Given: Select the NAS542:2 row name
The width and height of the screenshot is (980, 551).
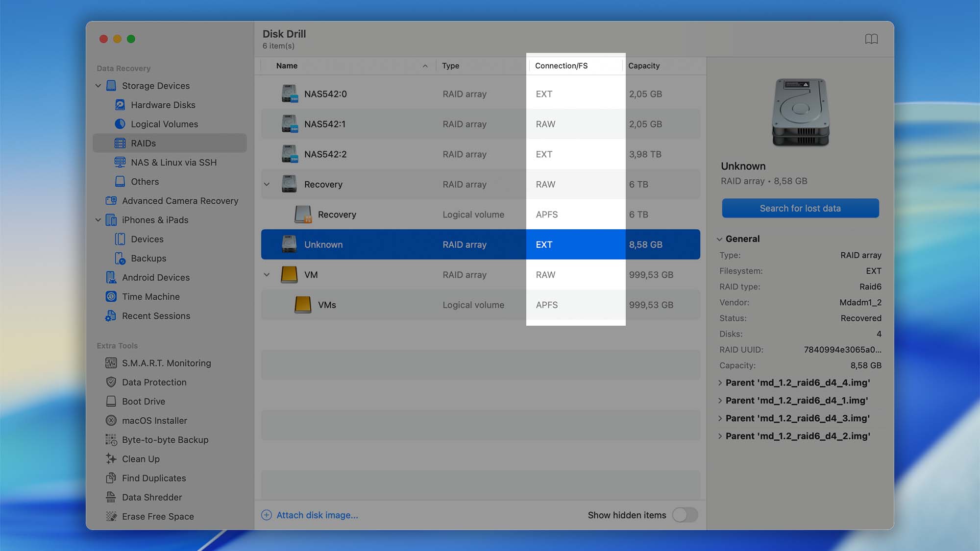Looking at the screenshot, I should click(325, 154).
